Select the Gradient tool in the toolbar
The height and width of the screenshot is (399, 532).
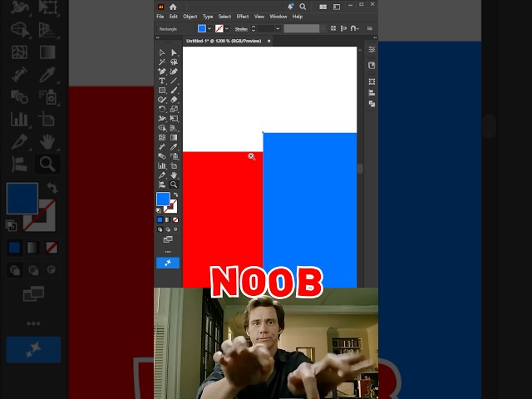[x=174, y=137]
